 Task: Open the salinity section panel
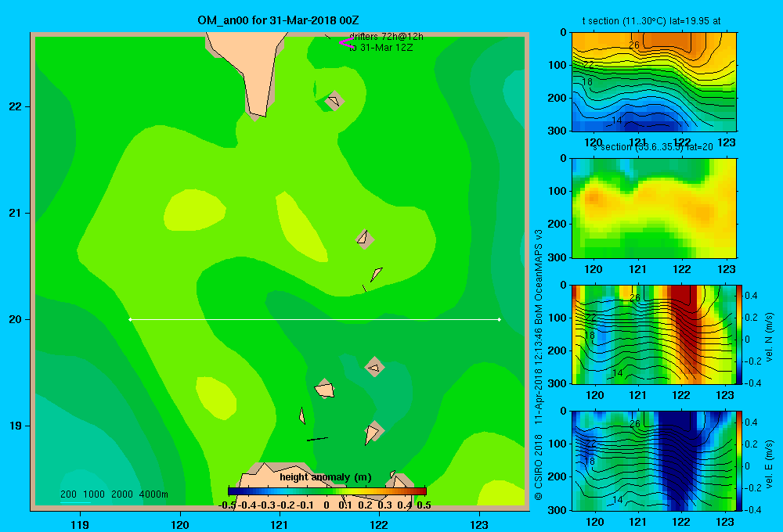[654, 208]
